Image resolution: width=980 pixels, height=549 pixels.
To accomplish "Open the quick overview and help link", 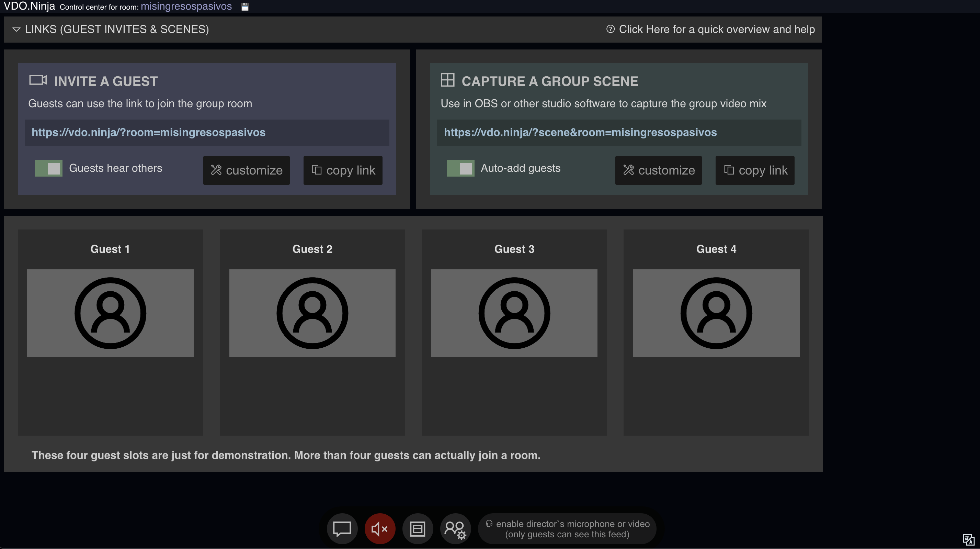I will click(710, 29).
